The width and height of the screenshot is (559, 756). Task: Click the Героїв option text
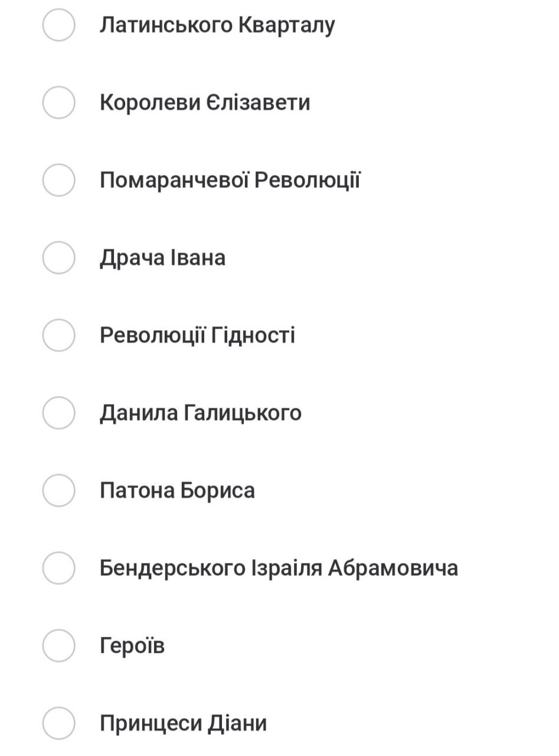(132, 645)
